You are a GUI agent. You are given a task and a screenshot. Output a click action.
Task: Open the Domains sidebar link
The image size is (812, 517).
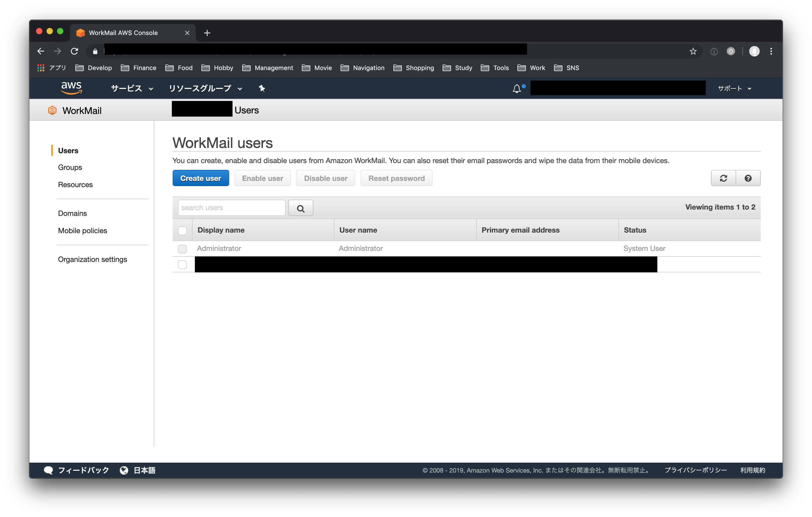point(72,213)
